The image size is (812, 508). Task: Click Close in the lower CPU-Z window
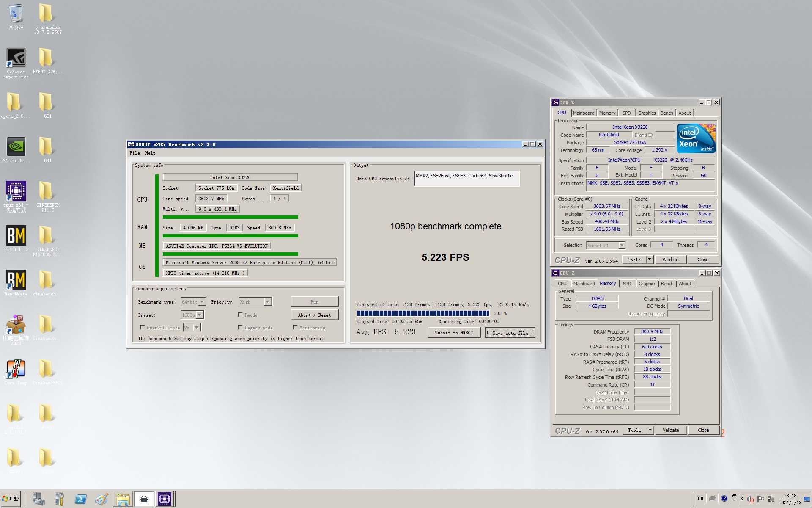point(703,430)
